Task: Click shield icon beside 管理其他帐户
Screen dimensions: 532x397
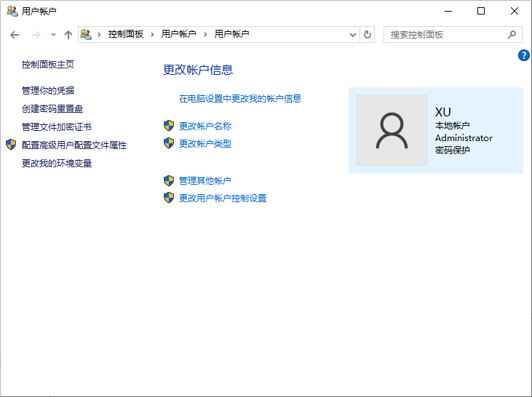Action: click(x=169, y=181)
